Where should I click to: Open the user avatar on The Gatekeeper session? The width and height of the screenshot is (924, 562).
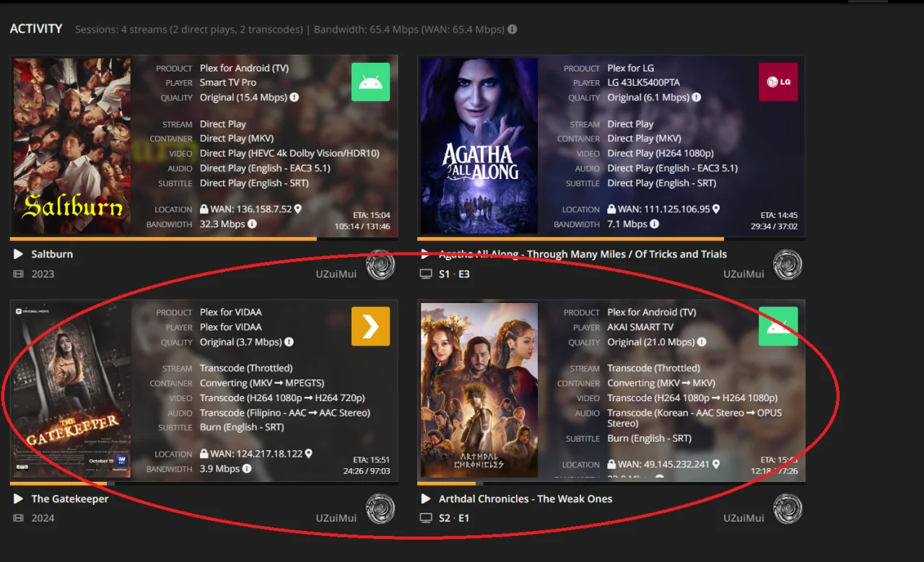point(380,509)
